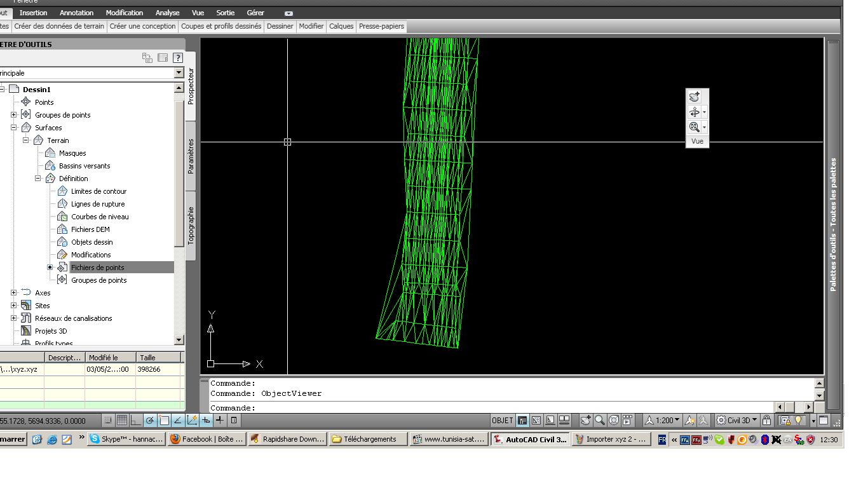Viewport: 868px width, 488px height.
Task: Select Lignes de rupture in tree
Action: point(98,204)
